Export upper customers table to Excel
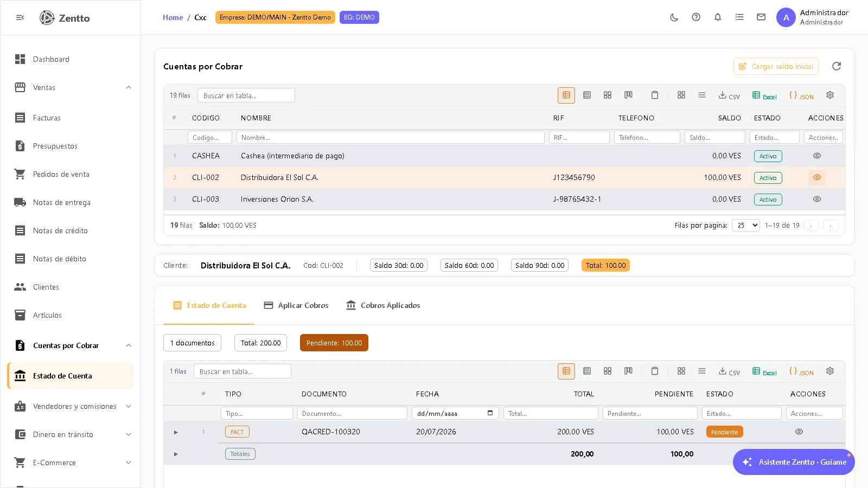The height and width of the screenshot is (488, 868). pyautogui.click(x=764, y=96)
